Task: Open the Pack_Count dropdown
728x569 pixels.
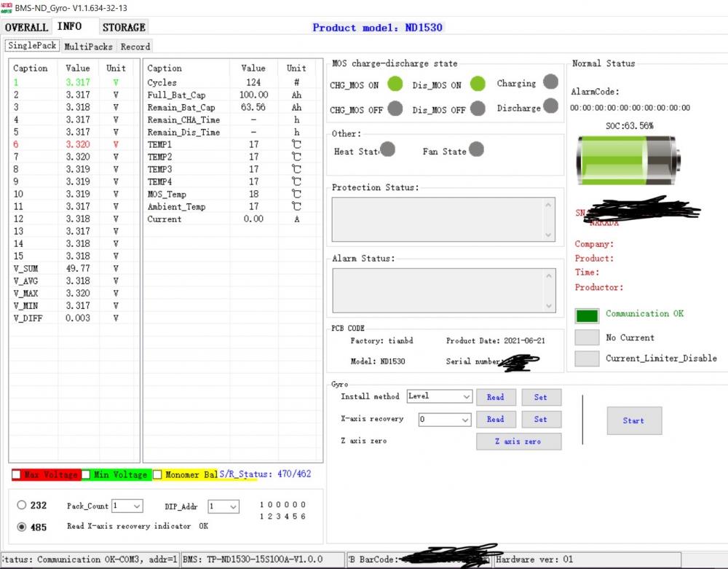Action: click(x=127, y=506)
